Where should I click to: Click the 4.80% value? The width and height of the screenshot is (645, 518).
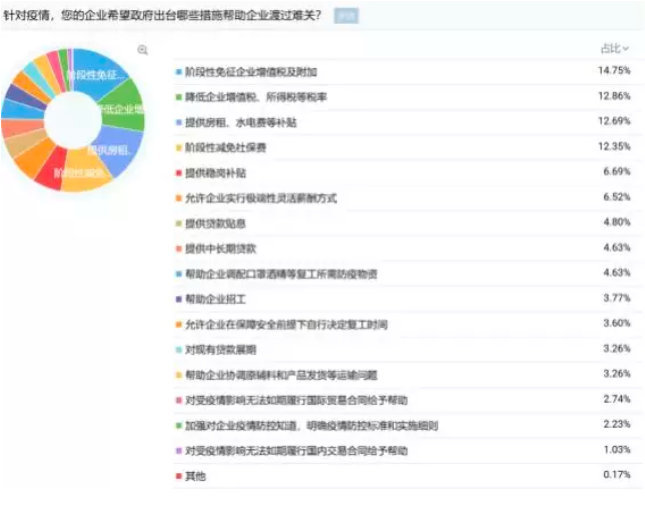pyautogui.click(x=617, y=222)
